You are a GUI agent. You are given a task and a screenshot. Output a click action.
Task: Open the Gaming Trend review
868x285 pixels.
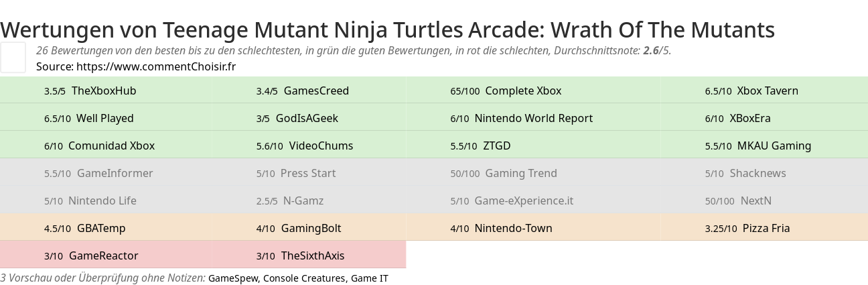click(x=520, y=173)
